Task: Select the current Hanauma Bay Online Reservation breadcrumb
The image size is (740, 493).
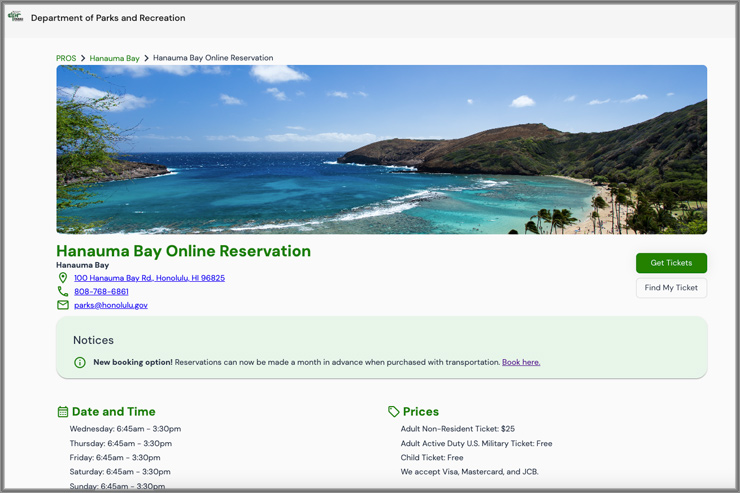Action: (213, 59)
